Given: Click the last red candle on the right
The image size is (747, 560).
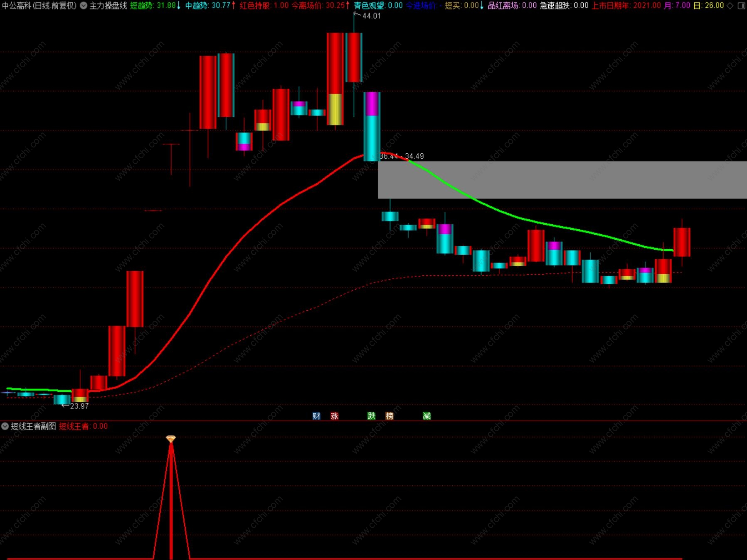Looking at the screenshot, I should coord(682,242).
